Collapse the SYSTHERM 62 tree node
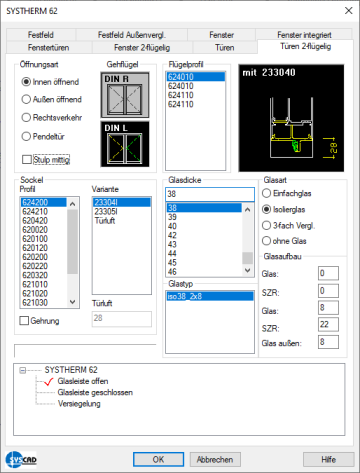Image resolution: width=360 pixels, height=473 pixels. coord(22,370)
